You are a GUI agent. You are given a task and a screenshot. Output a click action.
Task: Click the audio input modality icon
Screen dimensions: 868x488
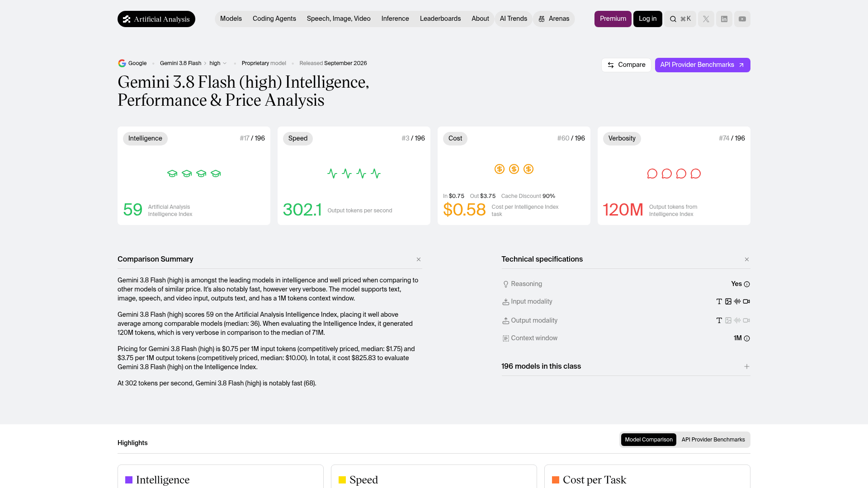pos(737,301)
